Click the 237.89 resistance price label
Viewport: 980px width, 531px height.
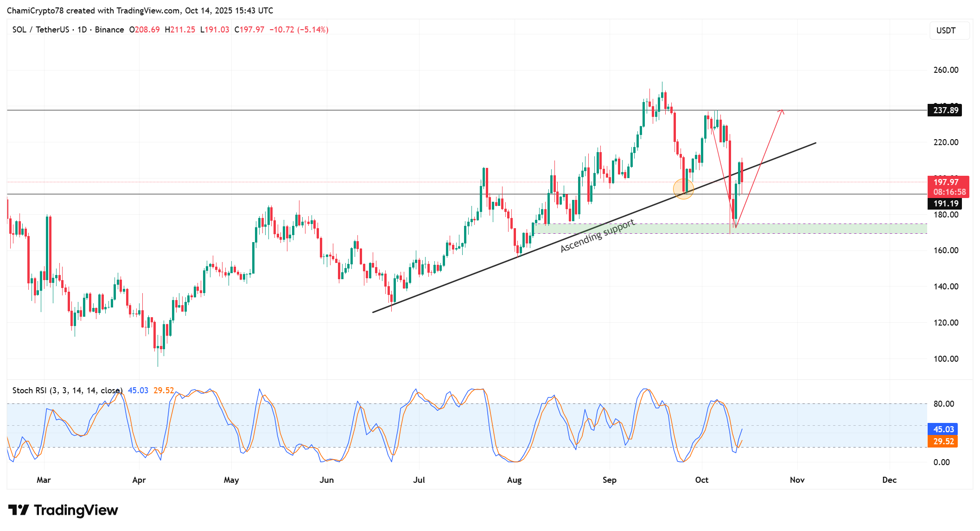click(945, 110)
